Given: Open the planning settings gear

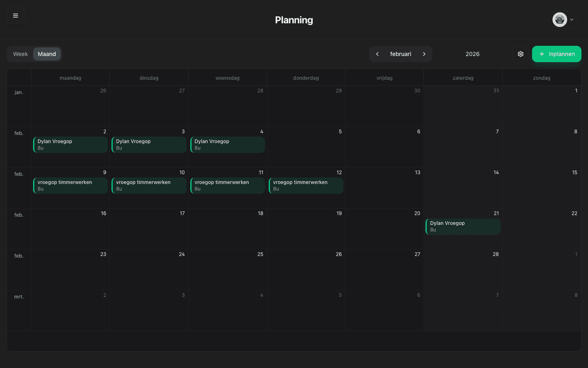Looking at the screenshot, I should [520, 54].
